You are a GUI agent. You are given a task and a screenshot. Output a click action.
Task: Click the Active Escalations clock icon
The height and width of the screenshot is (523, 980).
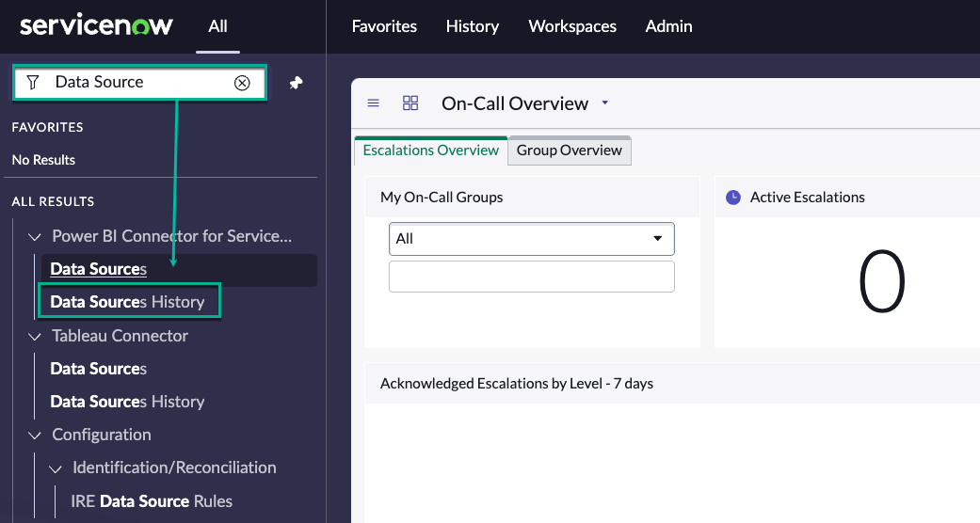(733, 198)
